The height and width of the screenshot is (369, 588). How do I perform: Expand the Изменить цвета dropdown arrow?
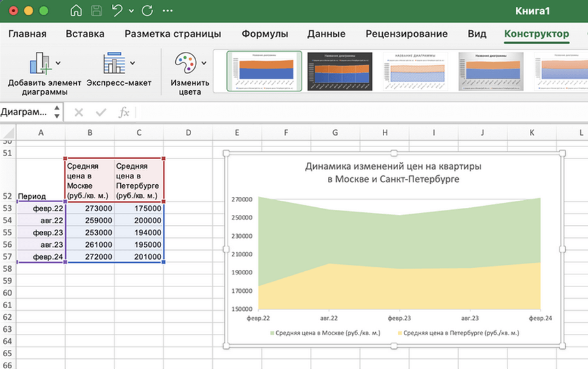click(x=204, y=63)
